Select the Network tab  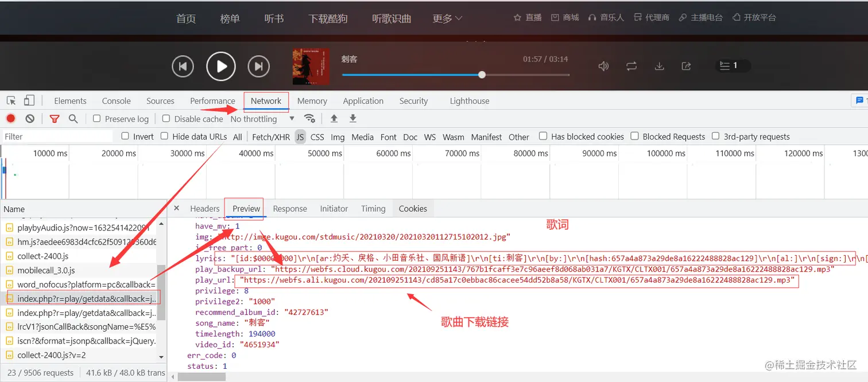266,101
